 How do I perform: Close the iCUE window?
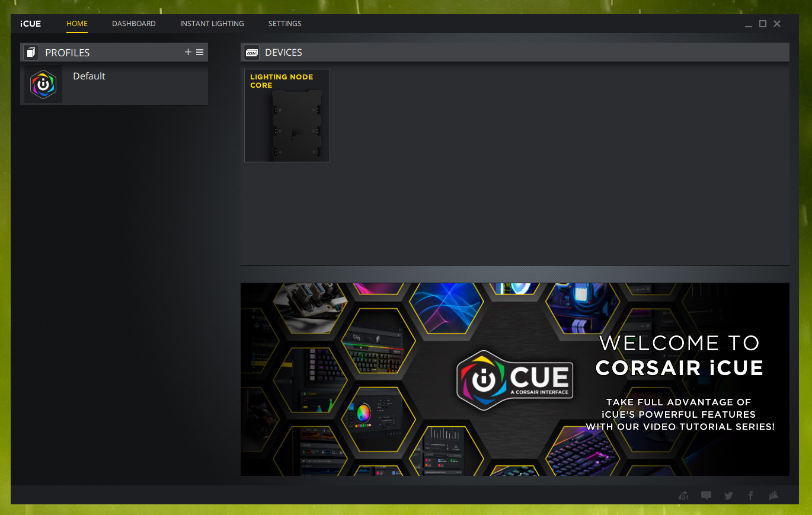point(777,24)
